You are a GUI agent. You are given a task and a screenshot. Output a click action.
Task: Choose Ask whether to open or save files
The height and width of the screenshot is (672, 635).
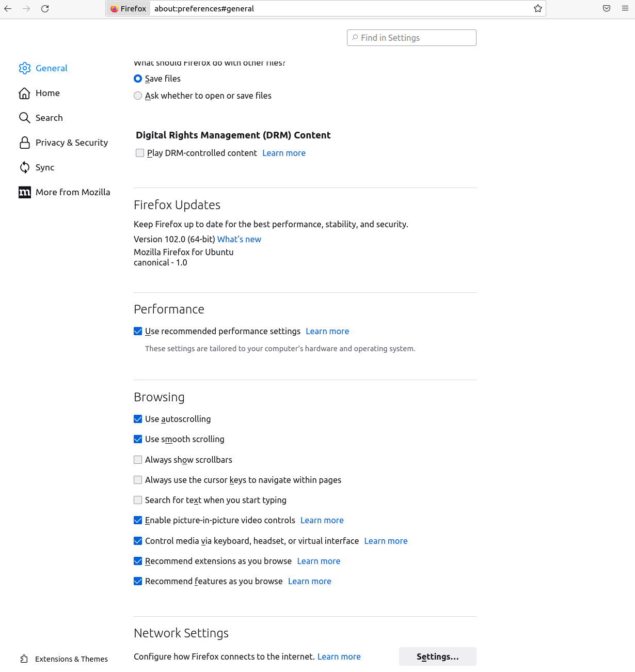coord(138,96)
